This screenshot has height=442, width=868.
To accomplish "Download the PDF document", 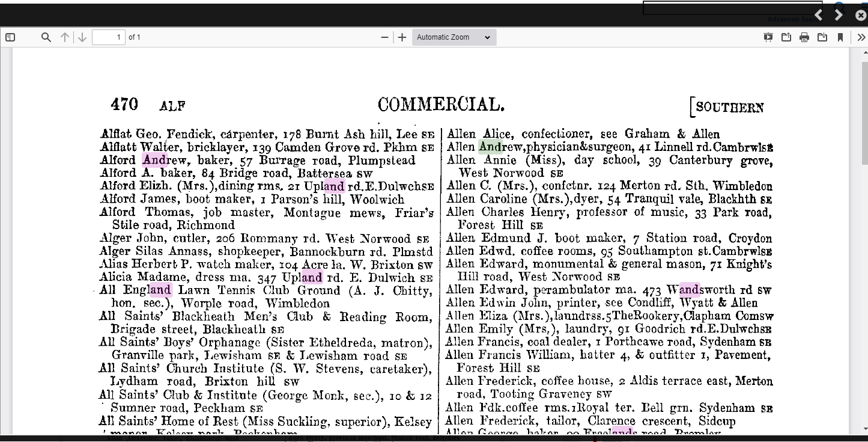I will click(822, 37).
